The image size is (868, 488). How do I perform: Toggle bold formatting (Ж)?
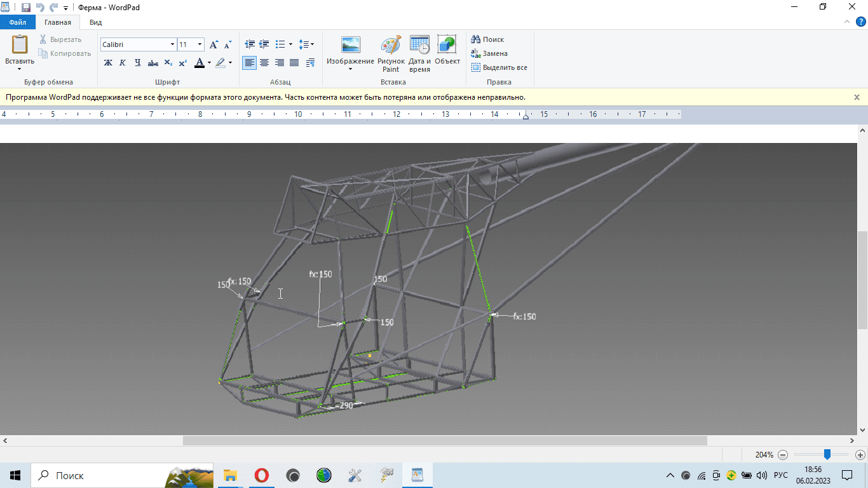tap(108, 63)
